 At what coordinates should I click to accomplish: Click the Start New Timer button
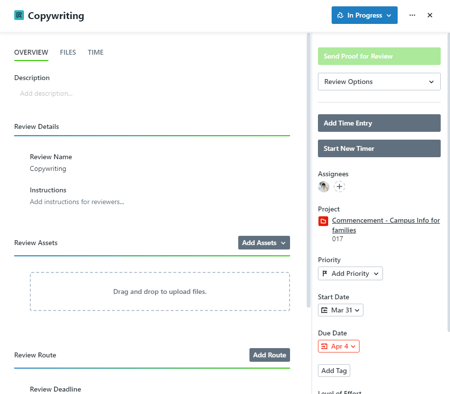point(379,148)
